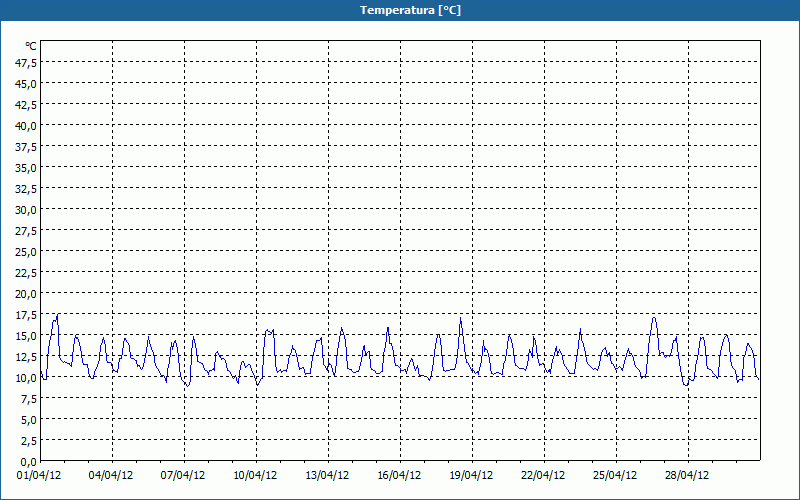Click the 10/04/12 date label
The width and height of the screenshot is (800, 500).
255,476
